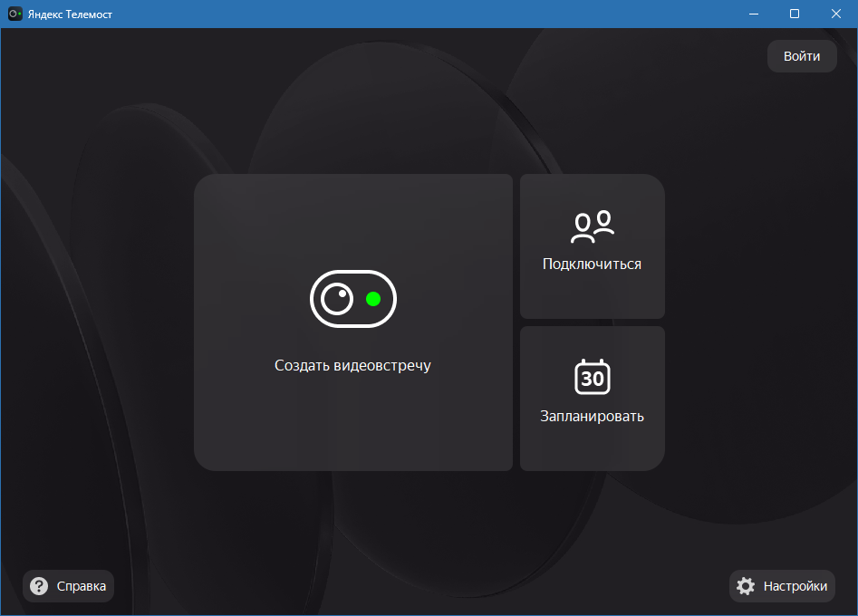Click the two-people icon to join a meeting

(x=592, y=226)
